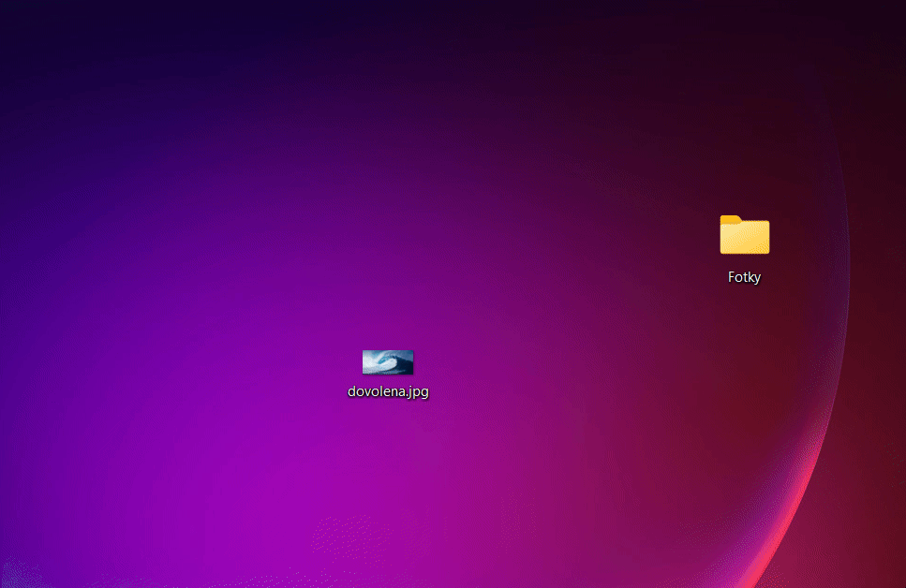The width and height of the screenshot is (906, 588).
Task: Mark the dovolena.jpg desktop file
Action: (x=388, y=362)
